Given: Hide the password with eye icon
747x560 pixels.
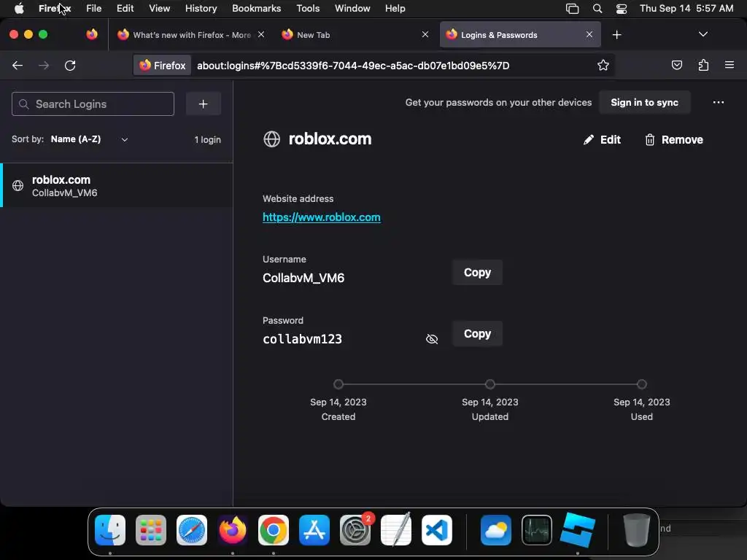Looking at the screenshot, I should click(x=432, y=339).
